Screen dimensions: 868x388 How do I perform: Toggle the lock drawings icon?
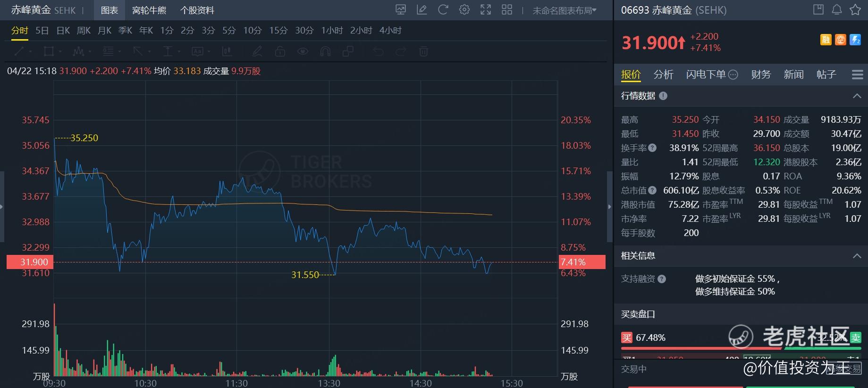[x=280, y=51]
